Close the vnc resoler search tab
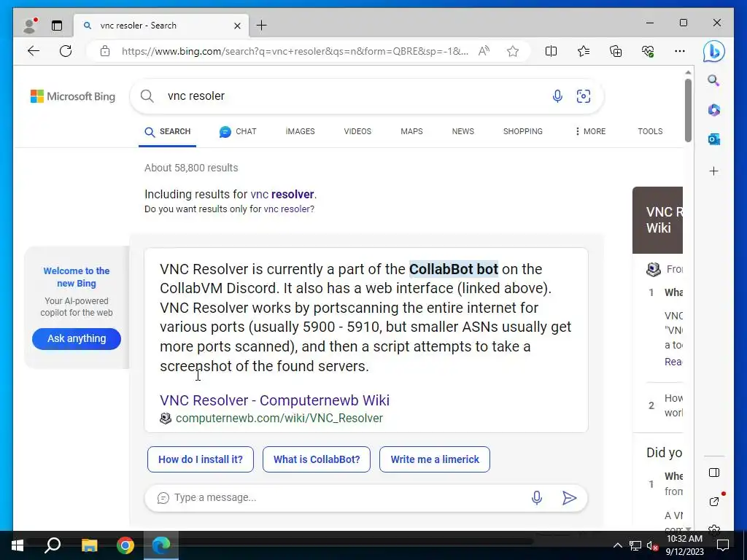747x560 pixels. pyautogui.click(x=237, y=26)
